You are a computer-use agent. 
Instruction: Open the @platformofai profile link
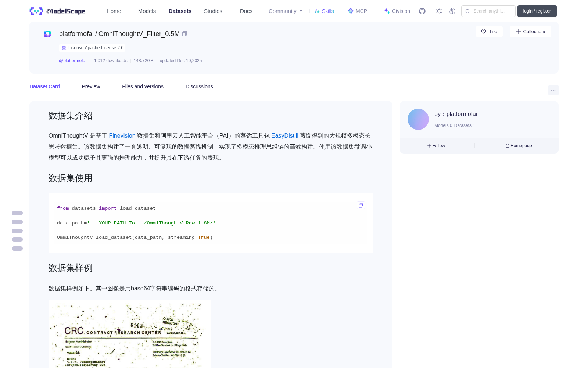click(72, 61)
